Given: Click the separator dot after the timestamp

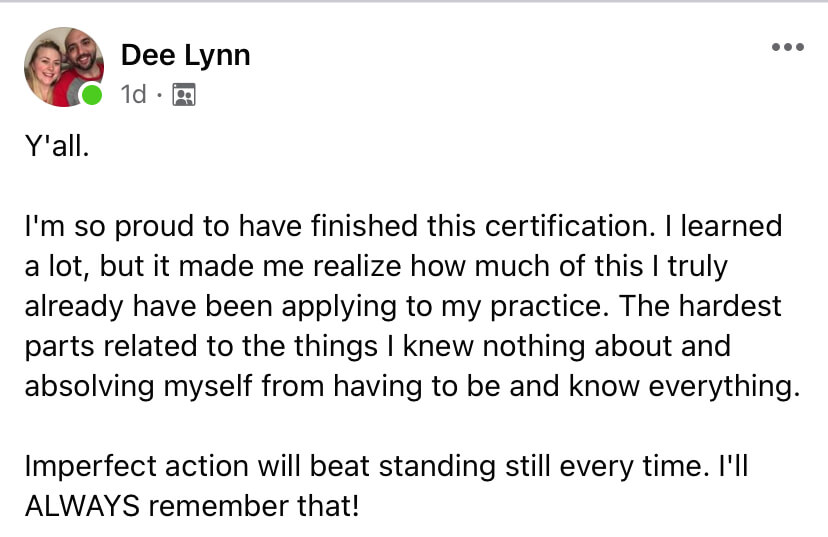Looking at the screenshot, I should click(159, 96).
